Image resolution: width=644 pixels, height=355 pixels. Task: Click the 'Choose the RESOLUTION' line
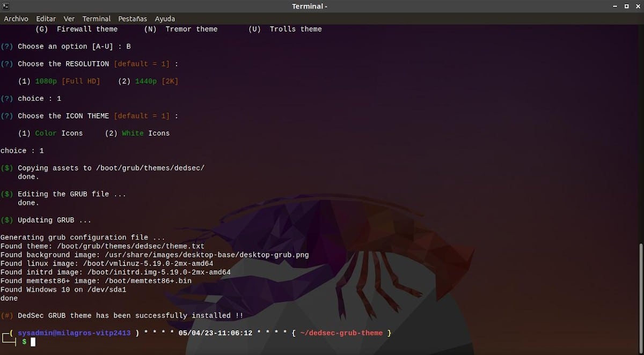(x=89, y=64)
